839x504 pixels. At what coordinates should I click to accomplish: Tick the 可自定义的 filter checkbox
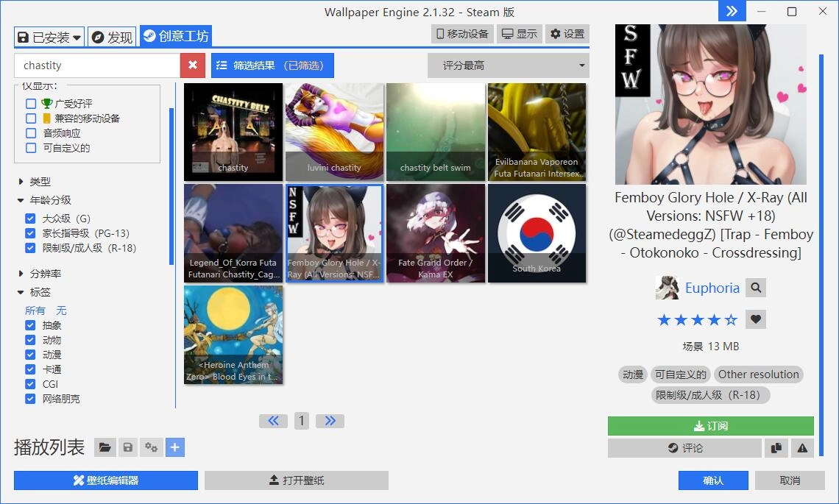click(x=31, y=148)
